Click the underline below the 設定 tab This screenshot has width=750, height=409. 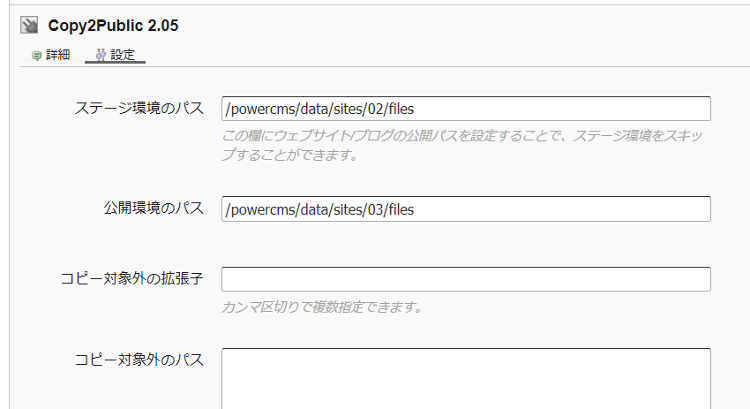pos(115,64)
